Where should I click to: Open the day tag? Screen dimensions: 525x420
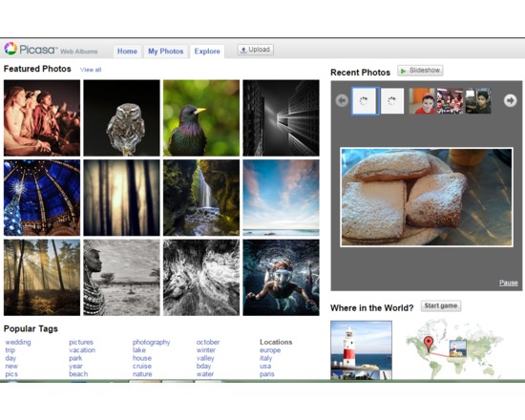10,358
